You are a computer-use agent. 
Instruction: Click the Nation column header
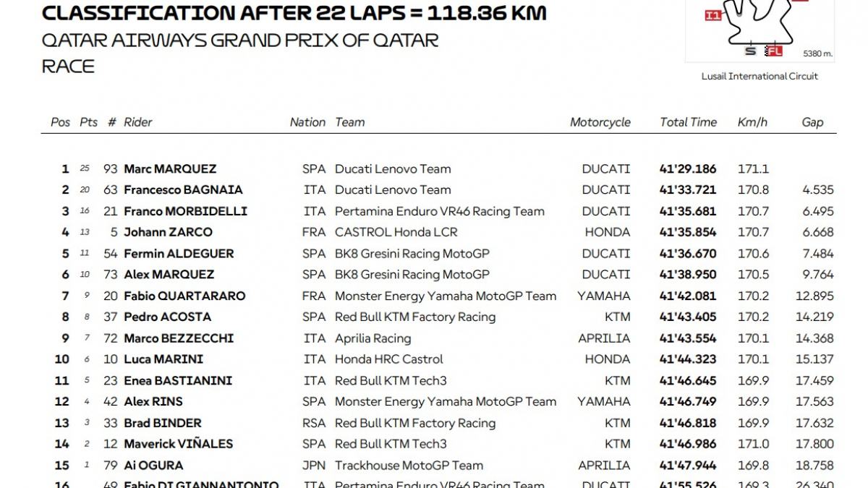(307, 122)
